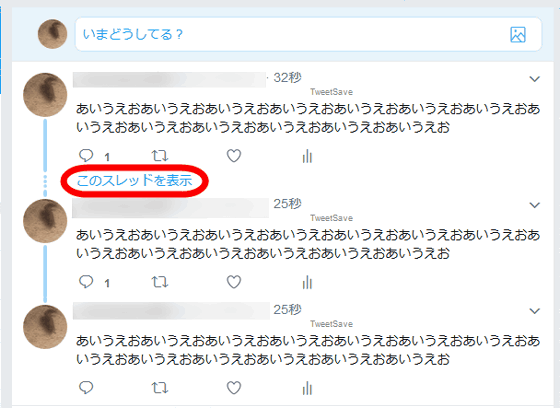This screenshot has width=560, height=408.
Task: Reply to the bottom tweet with no replies
Action: 86,388
